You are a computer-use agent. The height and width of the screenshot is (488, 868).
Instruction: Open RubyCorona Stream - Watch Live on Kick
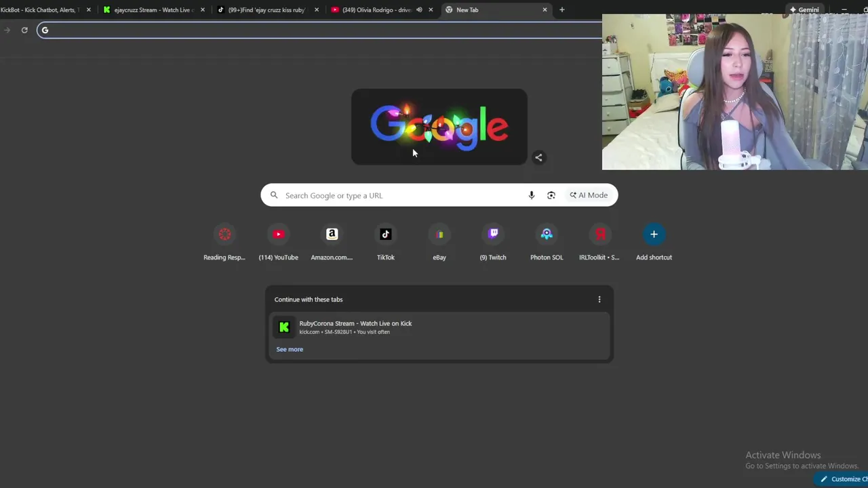click(x=439, y=327)
